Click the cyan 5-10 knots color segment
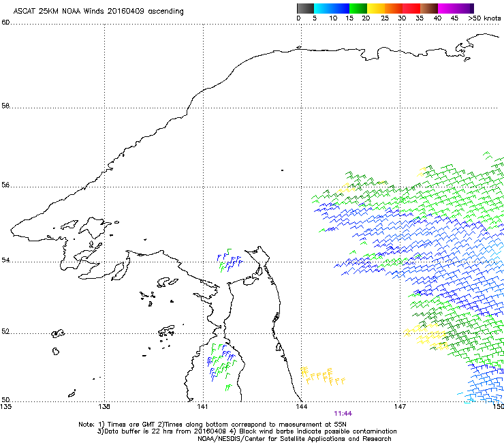The image size is (504, 443). 323,8
